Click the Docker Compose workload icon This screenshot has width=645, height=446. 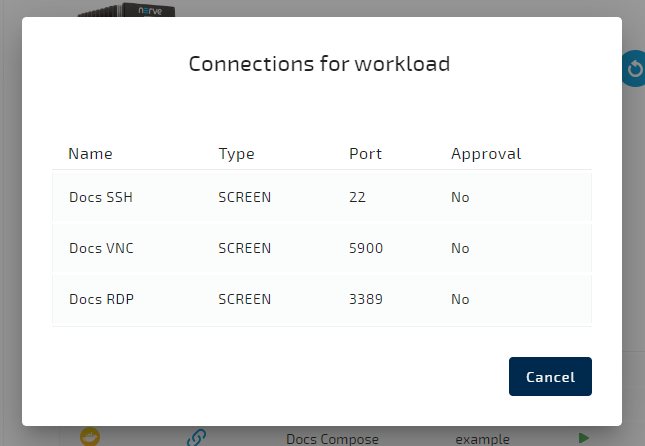(x=90, y=437)
